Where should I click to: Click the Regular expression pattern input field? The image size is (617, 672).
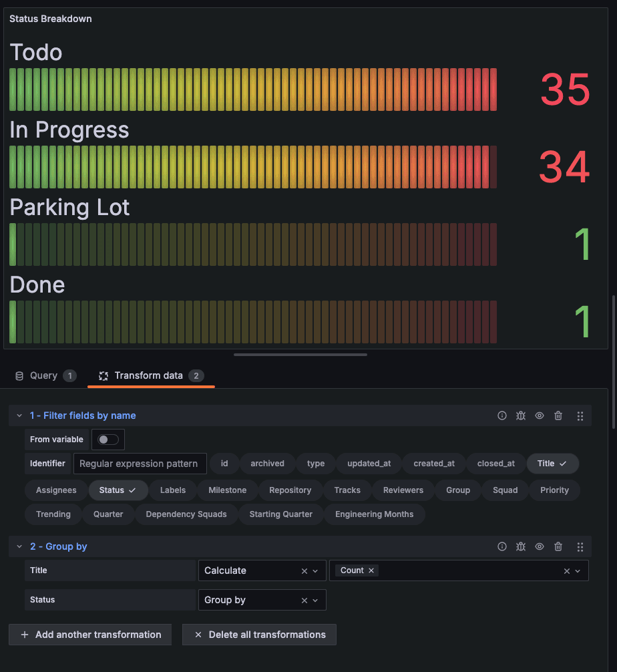pyautogui.click(x=140, y=463)
